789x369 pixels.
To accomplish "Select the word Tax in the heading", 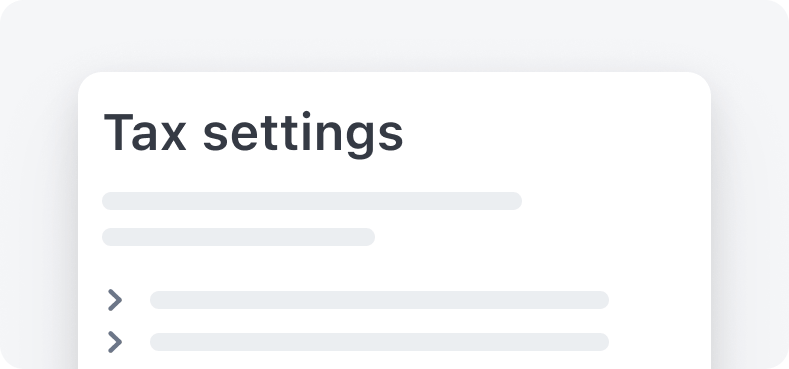I will click(x=145, y=132).
